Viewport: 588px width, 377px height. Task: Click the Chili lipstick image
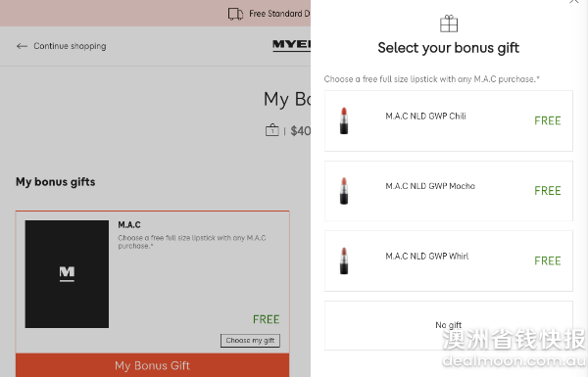[344, 120]
